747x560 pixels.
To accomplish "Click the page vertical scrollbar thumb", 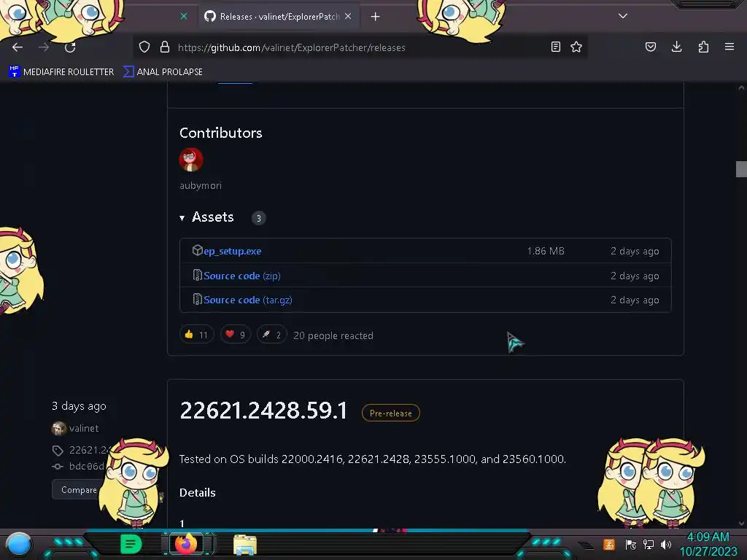I will pyautogui.click(x=741, y=169).
